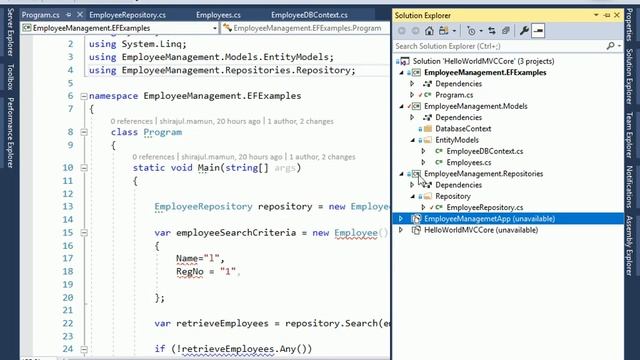Expand the Employees.cs tree node

pos(423,162)
